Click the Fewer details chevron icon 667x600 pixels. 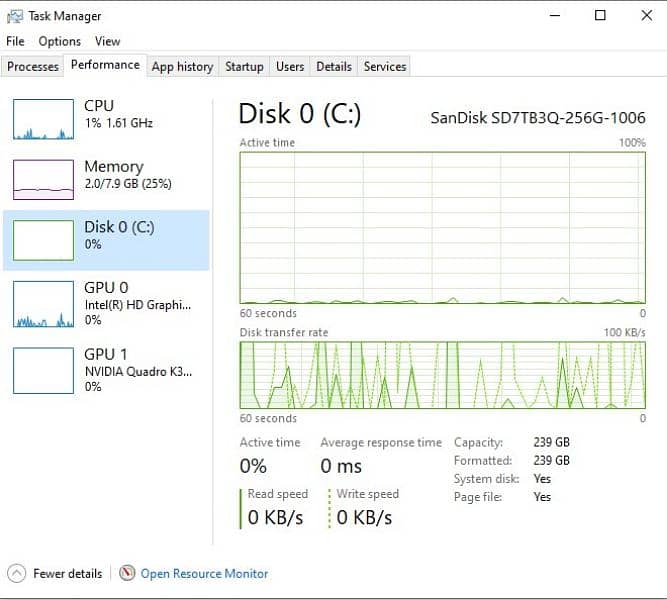click(17, 574)
